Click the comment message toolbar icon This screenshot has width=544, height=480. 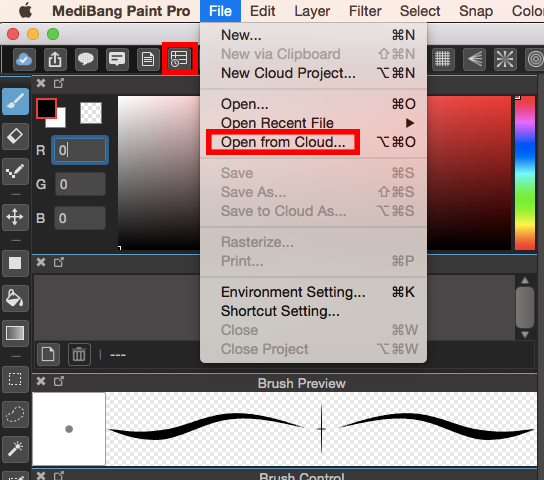[x=117, y=59]
